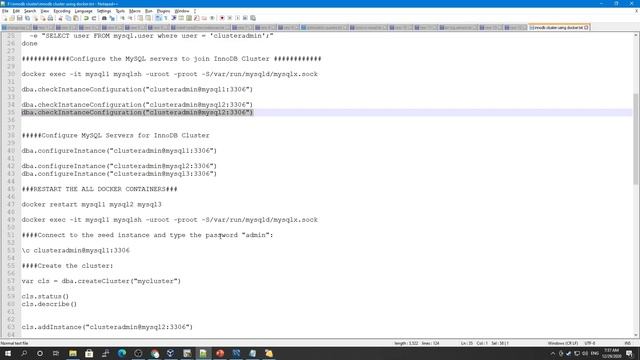Open the Replace toolbar icon
This screenshot has width=640, height=360.
click(112, 18)
